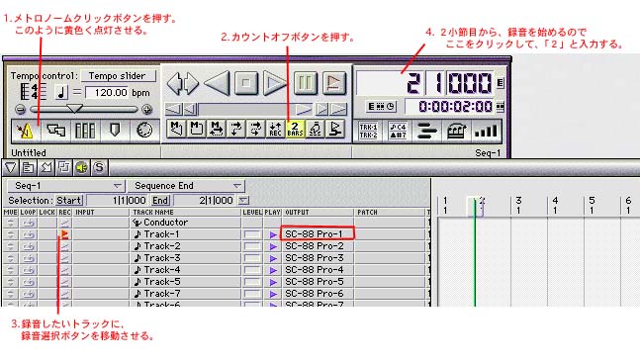The image size is (640, 364).
Task: Click the Selection End button
Action: tap(160, 201)
